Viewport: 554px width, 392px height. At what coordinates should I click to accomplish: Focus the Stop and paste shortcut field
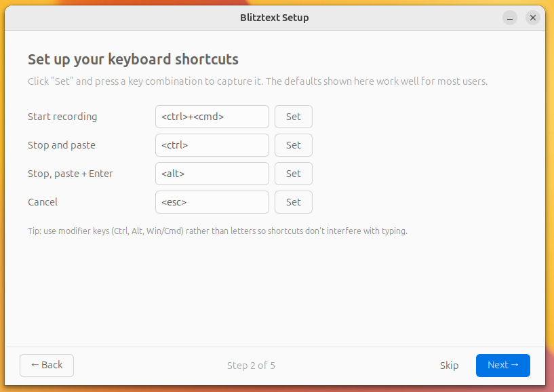[212, 145]
